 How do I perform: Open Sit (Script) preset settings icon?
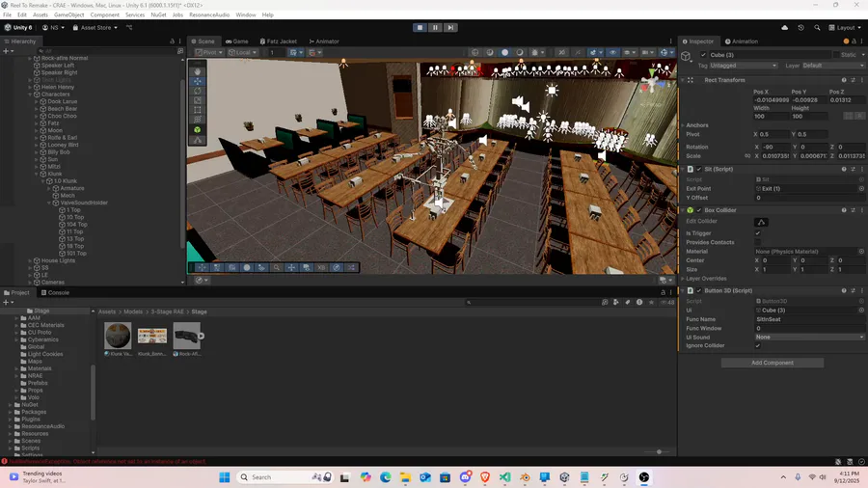(x=854, y=170)
